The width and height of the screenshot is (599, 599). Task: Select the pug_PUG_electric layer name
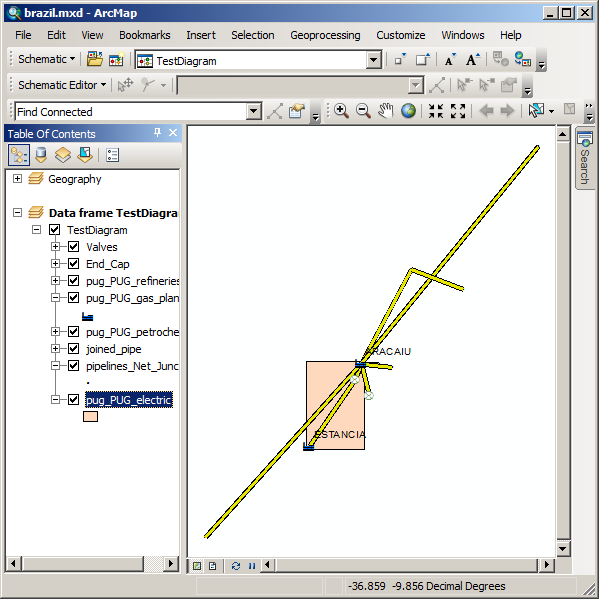[x=129, y=400]
